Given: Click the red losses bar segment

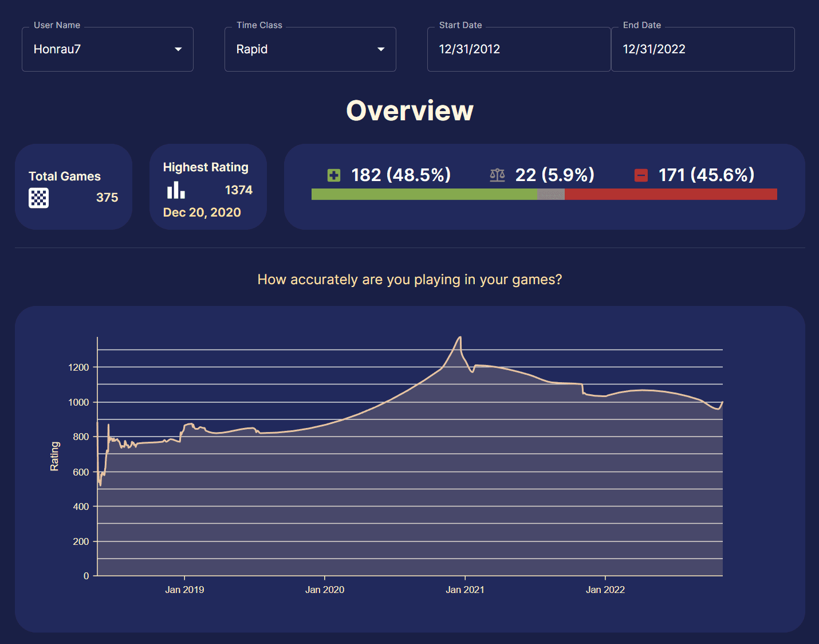Looking at the screenshot, I should (x=670, y=194).
